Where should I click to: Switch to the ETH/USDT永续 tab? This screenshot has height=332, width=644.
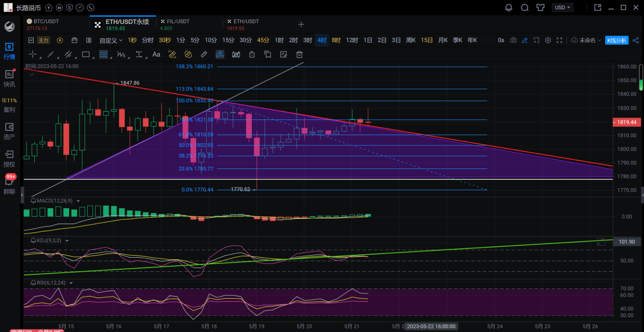coord(123,24)
